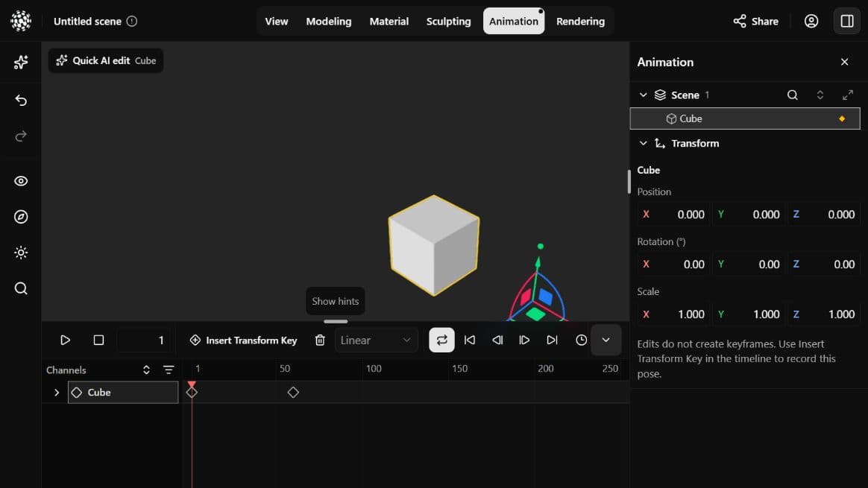Switch to the Modeling tab
868x488 pixels.
tap(329, 21)
